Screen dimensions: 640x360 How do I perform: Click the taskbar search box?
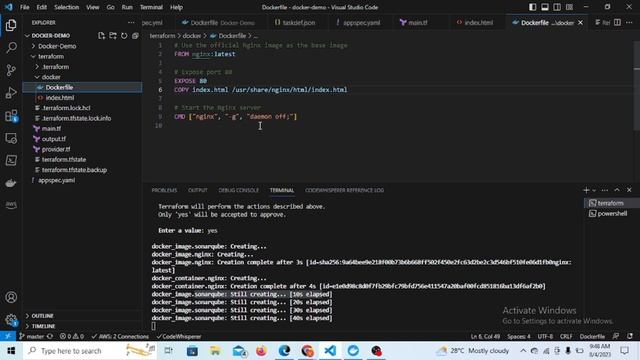90,351
